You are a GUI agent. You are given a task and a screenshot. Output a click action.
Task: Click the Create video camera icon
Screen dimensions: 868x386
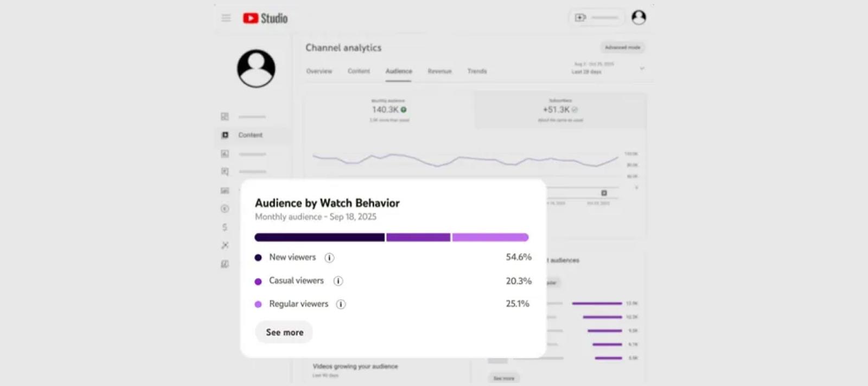(x=580, y=17)
